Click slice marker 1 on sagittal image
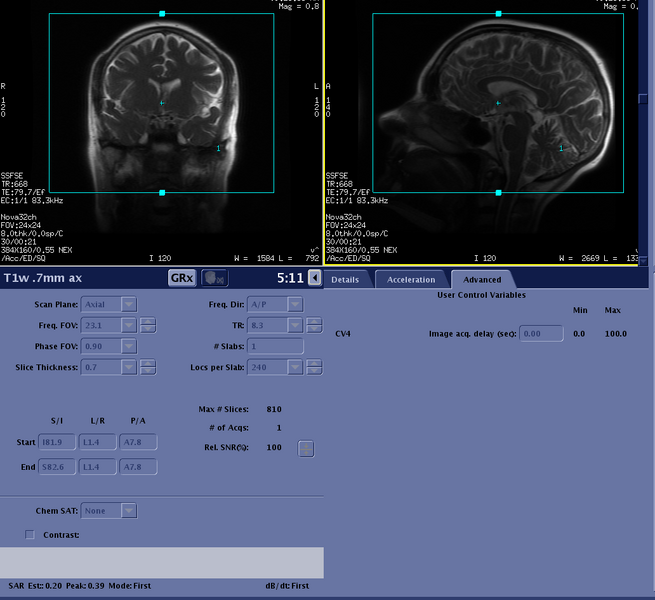This screenshot has height=600, width=655. [561, 148]
